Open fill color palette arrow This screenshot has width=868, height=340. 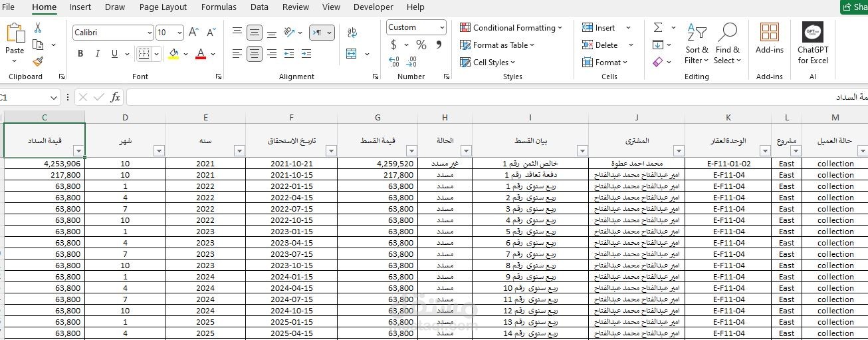click(x=185, y=54)
